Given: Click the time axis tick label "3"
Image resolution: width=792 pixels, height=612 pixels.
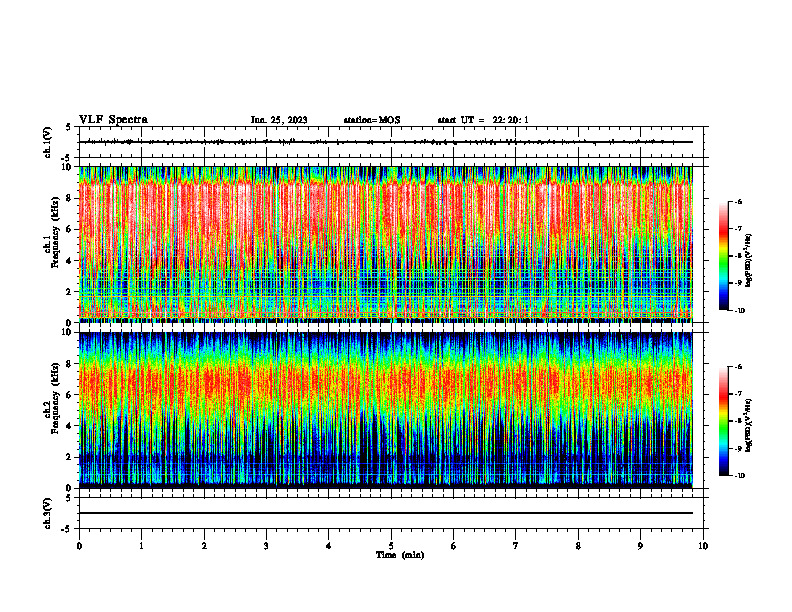Looking at the screenshot, I should (266, 546).
